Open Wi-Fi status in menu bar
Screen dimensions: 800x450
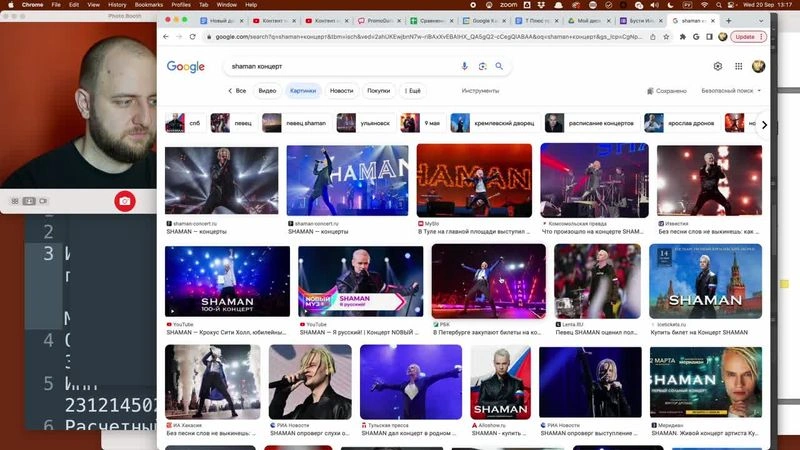[x=705, y=5]
